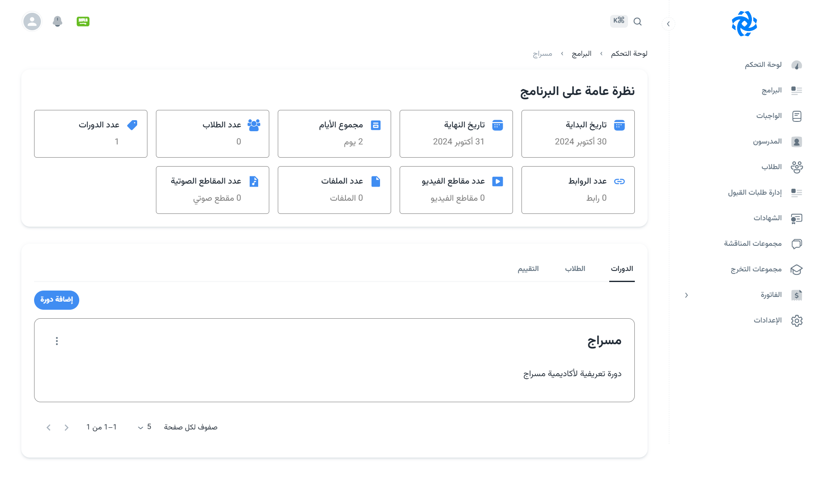The width and height of the screenshot is (818, 504).
Task: Open the rows per page dropdown
Action: pos(145,427)
